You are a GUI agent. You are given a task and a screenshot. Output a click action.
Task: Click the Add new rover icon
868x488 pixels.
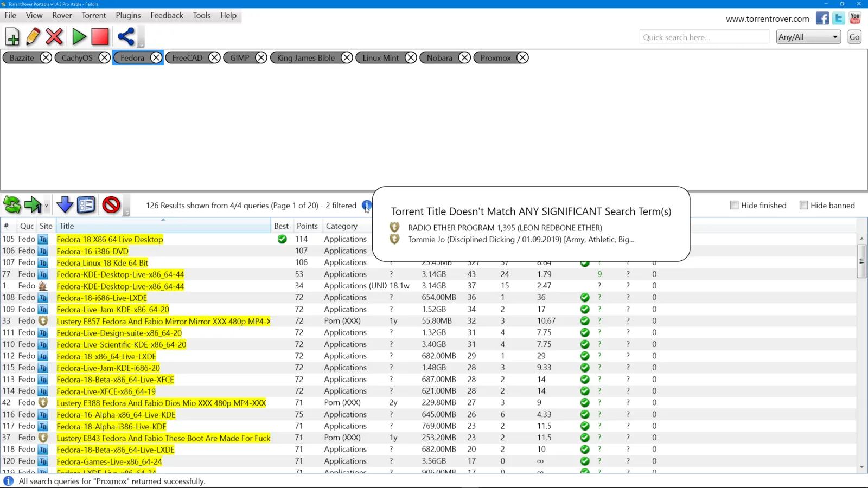(12, 37)
